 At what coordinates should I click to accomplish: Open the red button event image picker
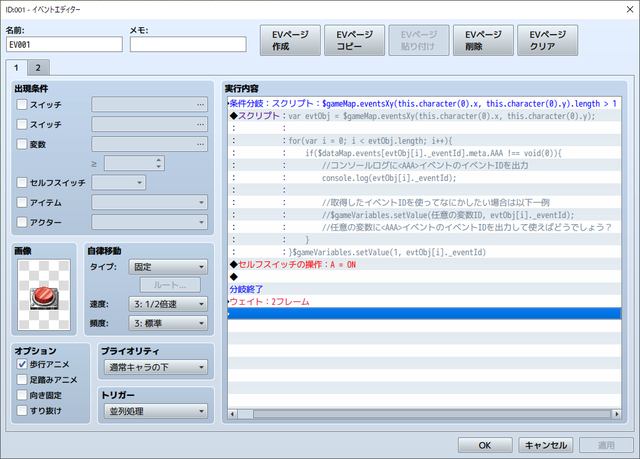pos(44,295)
